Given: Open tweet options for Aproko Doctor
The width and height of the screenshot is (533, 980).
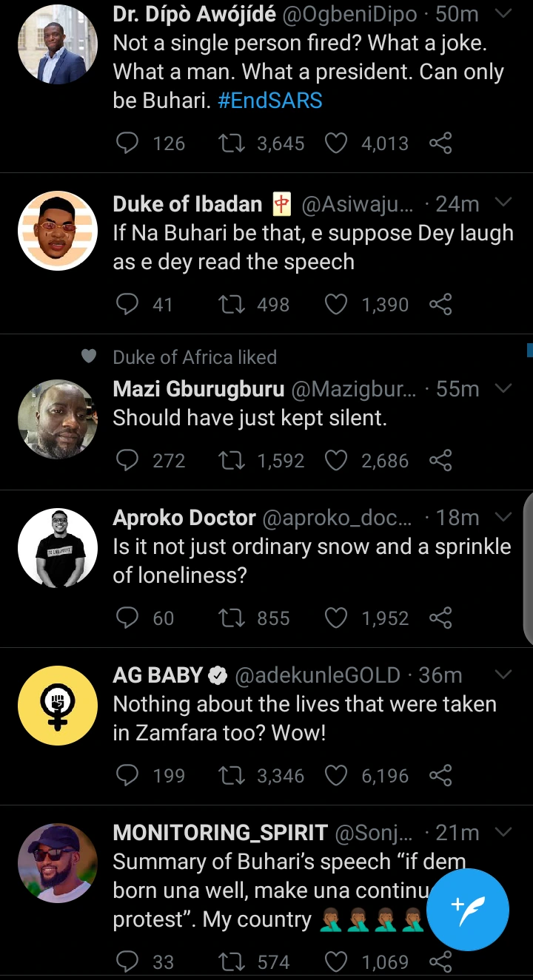Looking at the screenshot, I should pyautogui.click(x=503, y=516).
